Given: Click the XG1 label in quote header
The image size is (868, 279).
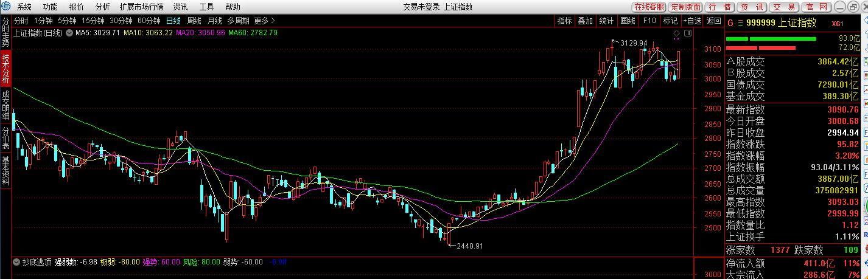Looking at the screenshot, I should [838, 23].
